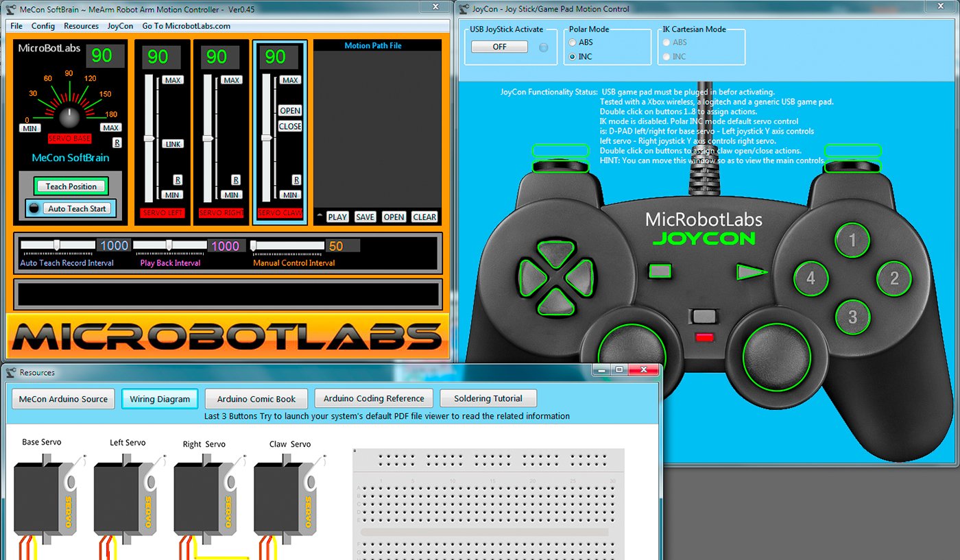Click the upper left shoulder button on gamepad
Viewport: 960px width, 560px height.
tap(561, 150)
